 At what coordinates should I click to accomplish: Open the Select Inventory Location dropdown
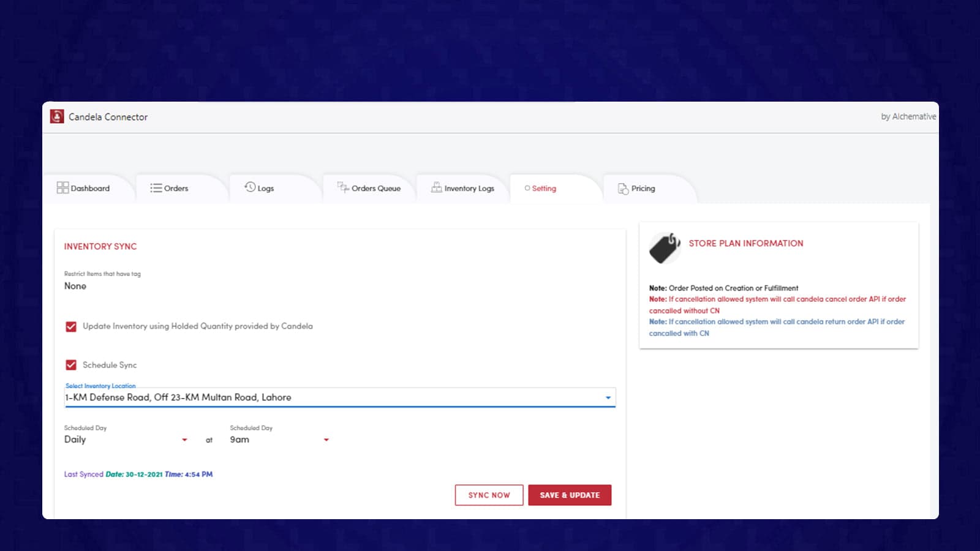coord(608,397)
